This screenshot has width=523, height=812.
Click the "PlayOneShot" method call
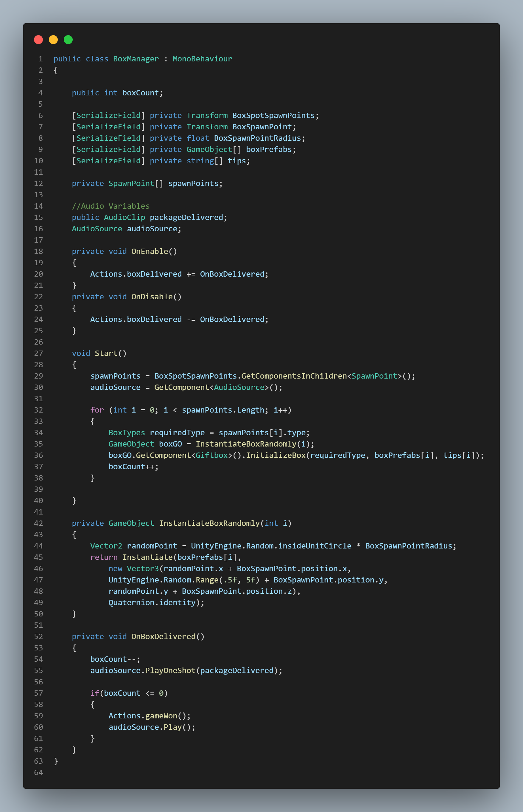click(170, 671)
